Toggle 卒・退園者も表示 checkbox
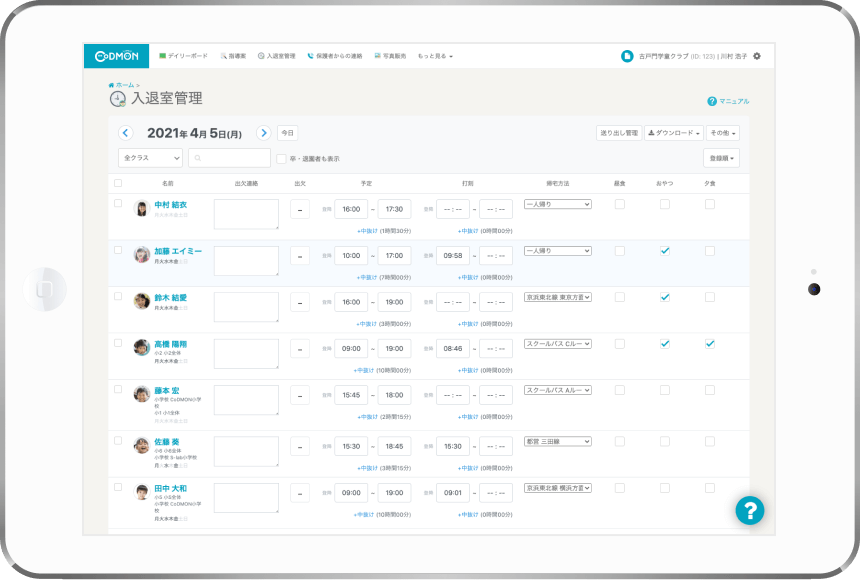Screen dimensions: 860x580 tap(281, 158)
